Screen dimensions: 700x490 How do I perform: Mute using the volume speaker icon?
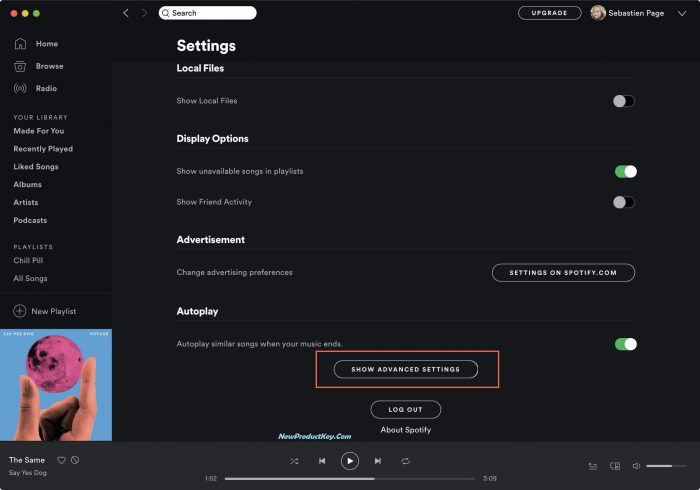[636, 466]
